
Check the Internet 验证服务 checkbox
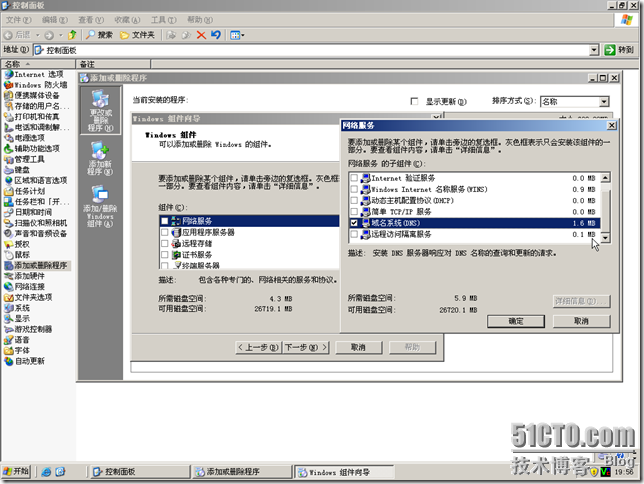point(354,178)
